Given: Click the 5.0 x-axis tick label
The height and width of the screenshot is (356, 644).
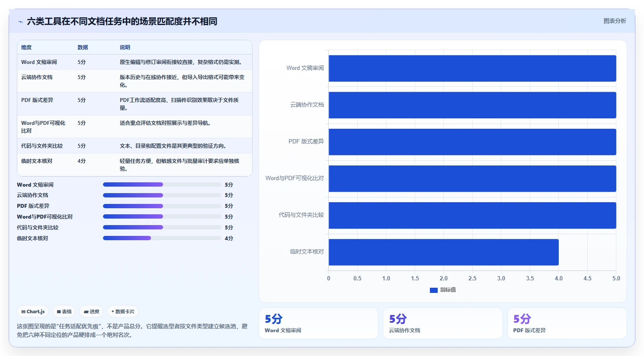Looking at the screenshot, I should tap(616, 278).
